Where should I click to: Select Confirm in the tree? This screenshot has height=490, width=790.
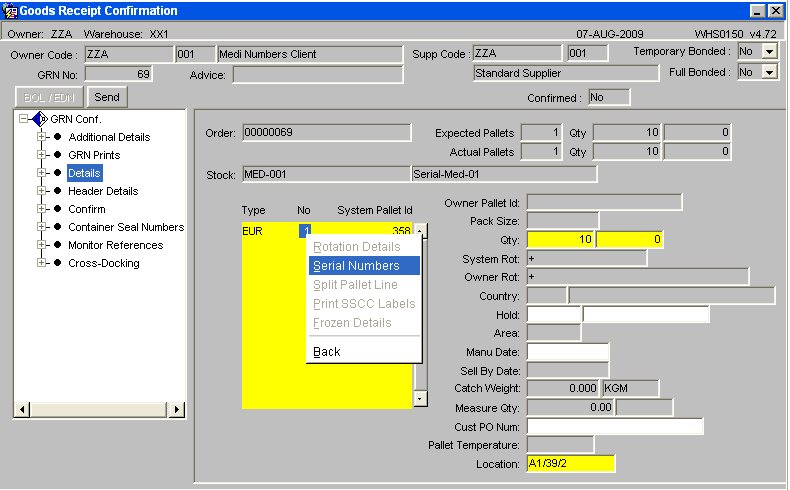pyautogui.click(x=87, y=209)
